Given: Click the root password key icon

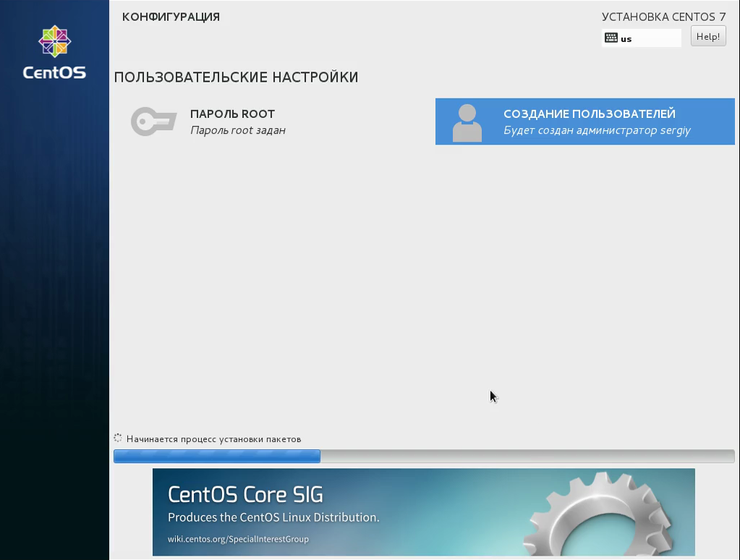Looking at the screenshot, I should click(154, 122).
